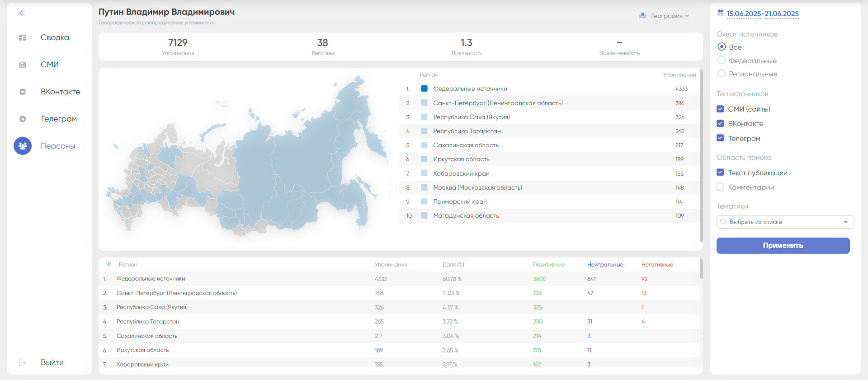Open the География view dropdown
This screenshot has width=868, height=380.
(x=665, y=16)
